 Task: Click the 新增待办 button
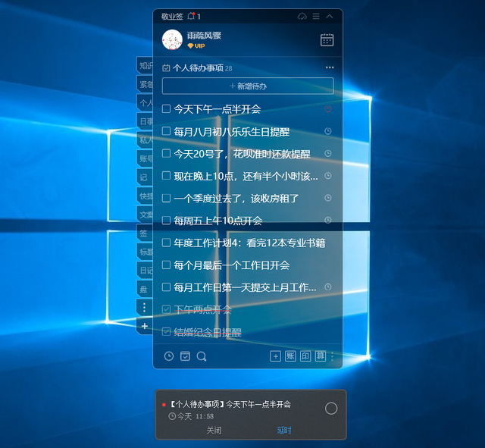click(248, 86)
